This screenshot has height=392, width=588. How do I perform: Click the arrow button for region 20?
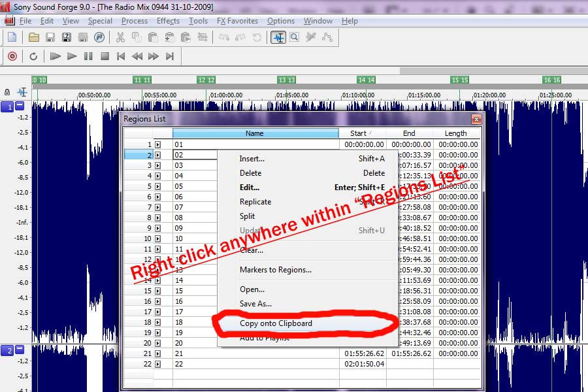coord(157,344)
